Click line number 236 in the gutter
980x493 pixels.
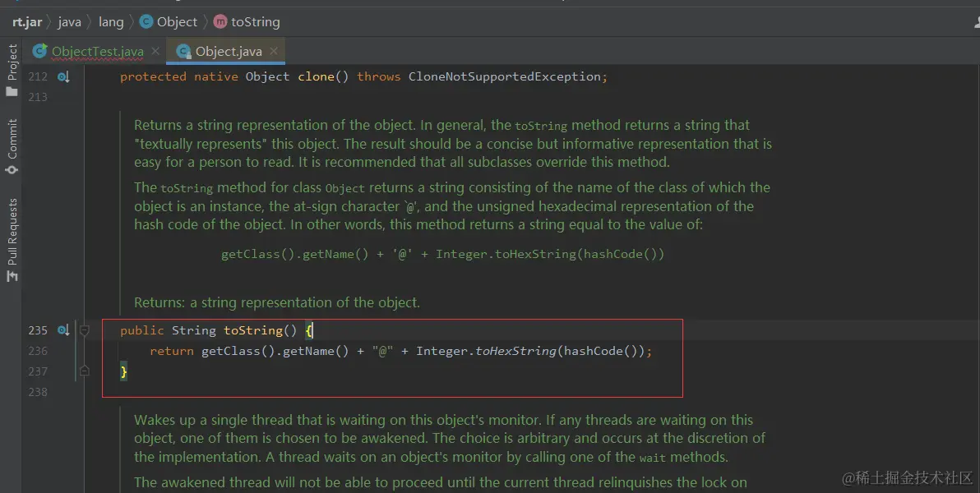[38, 351]
